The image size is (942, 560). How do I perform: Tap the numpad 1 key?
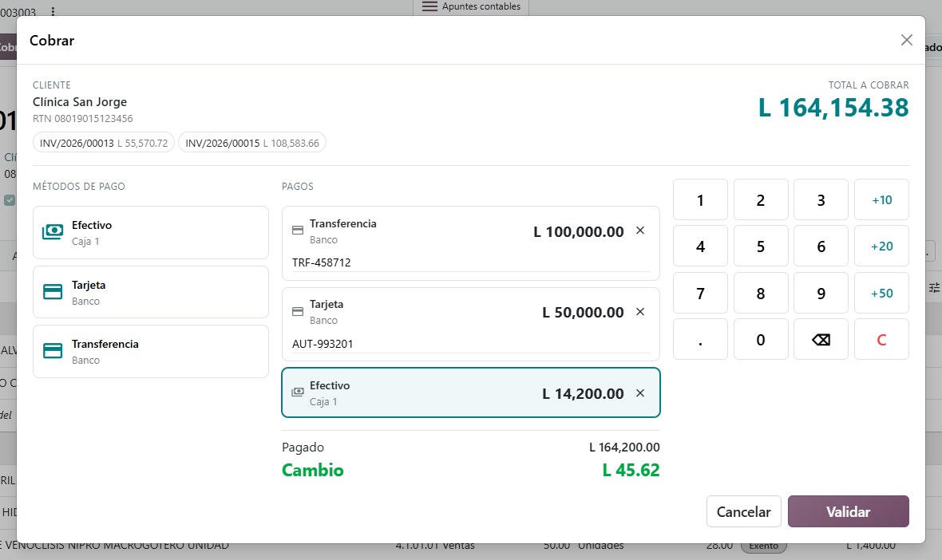pyautogui.click(x=700, y=200)
